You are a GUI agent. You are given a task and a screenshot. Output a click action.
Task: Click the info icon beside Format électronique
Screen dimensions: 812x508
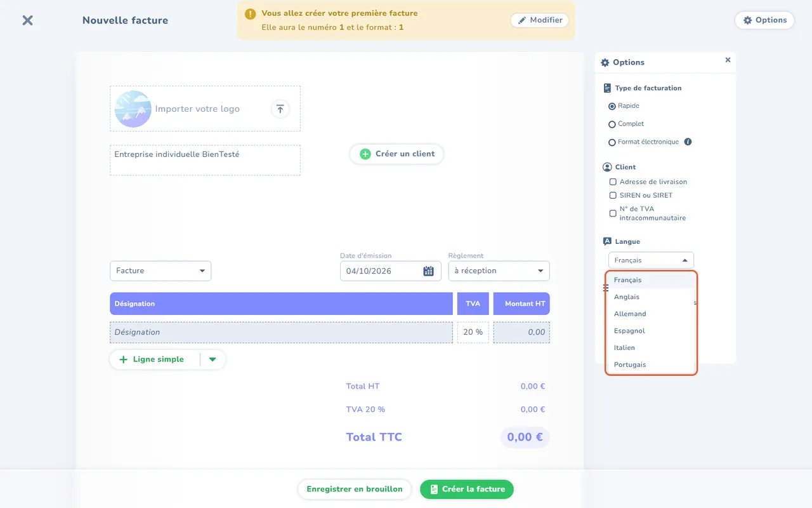click(688, 142)
